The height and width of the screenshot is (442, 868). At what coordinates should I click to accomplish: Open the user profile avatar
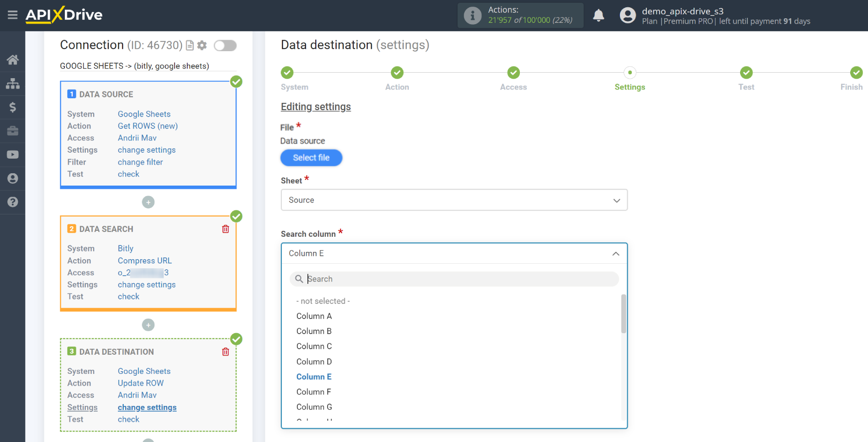[628, 16]
